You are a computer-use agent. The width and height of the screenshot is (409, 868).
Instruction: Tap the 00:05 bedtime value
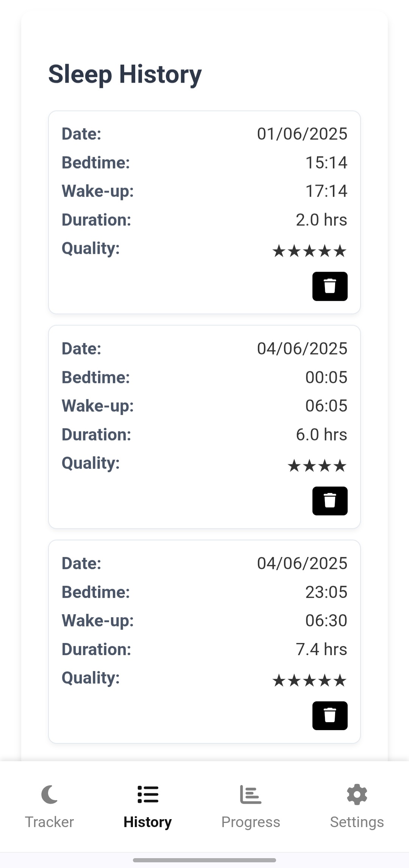point(326,377)
